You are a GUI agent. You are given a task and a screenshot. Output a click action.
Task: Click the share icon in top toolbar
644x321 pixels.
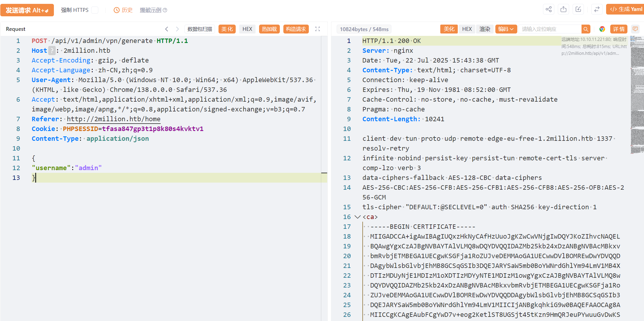[548, 9]
